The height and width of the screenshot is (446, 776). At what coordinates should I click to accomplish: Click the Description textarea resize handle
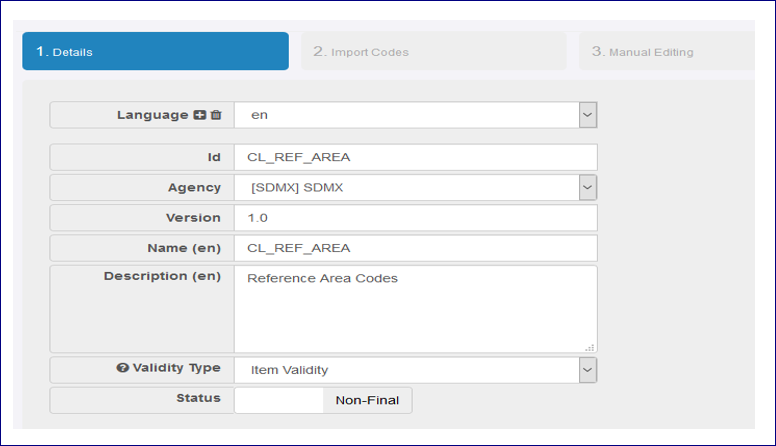coord(589,346)
